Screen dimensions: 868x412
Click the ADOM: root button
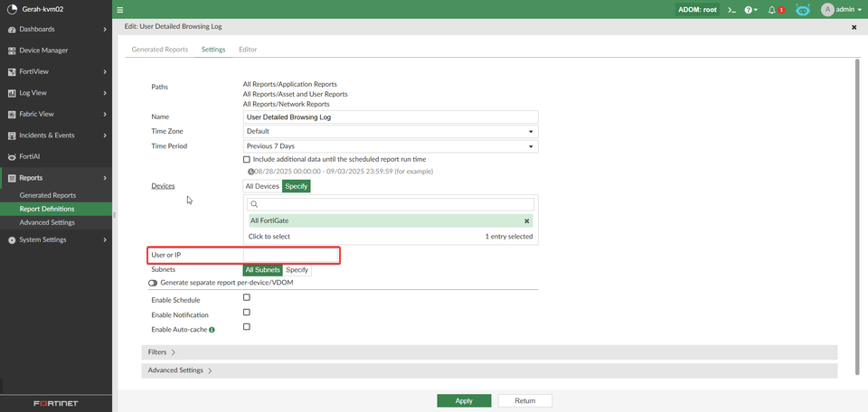click(697, 9)
